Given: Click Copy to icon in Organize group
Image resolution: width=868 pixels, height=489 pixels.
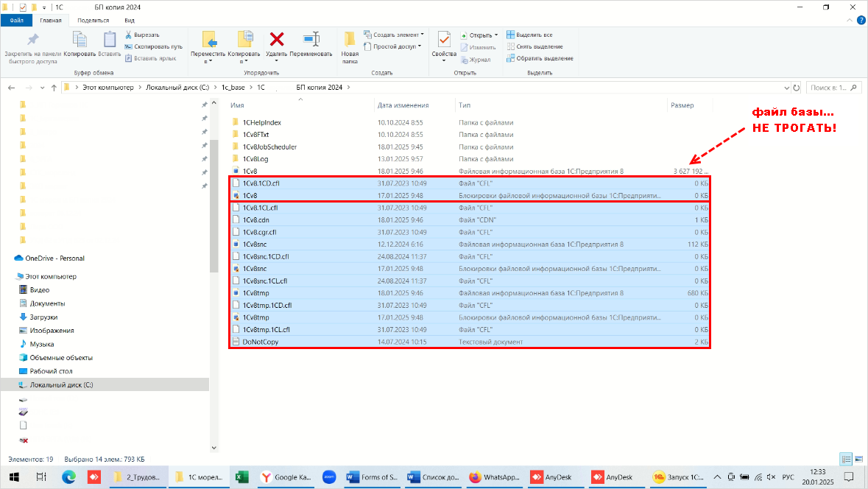Looking at the screenshot, I should pyautogui.click(x=244, y=39).
